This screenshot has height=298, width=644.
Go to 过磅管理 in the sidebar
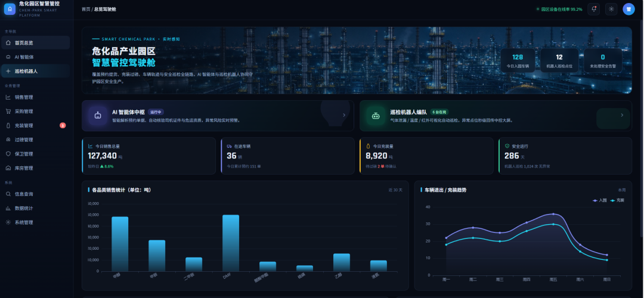click(35, 139)
